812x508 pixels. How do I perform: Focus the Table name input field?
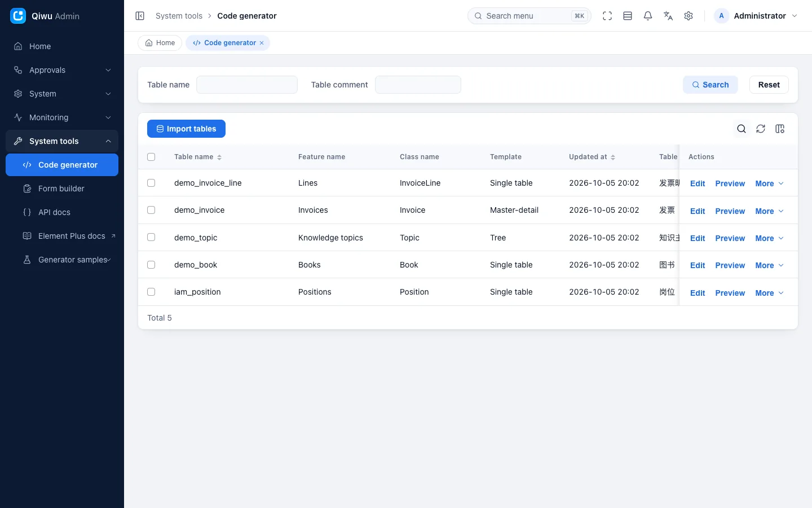[x=247, y=85]
